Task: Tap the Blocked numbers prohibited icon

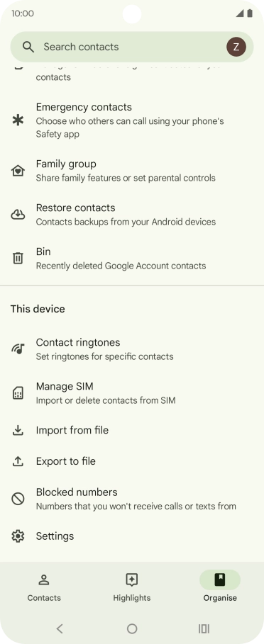Action: (x=18, y=499)
